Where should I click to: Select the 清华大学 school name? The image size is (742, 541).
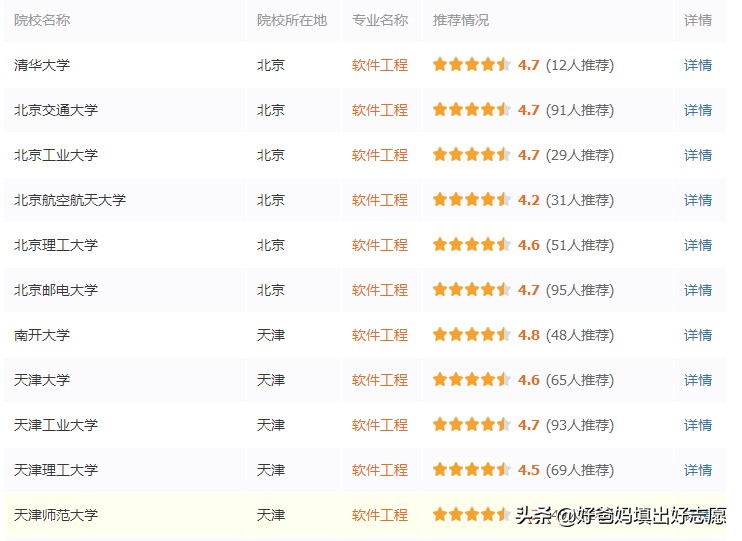tap(42, 65)
